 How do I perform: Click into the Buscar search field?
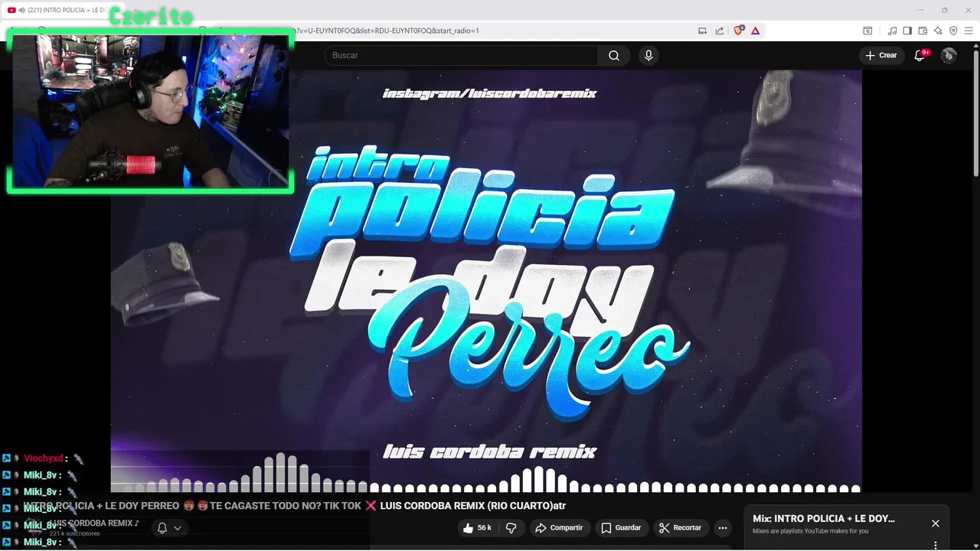click(462, 55)
